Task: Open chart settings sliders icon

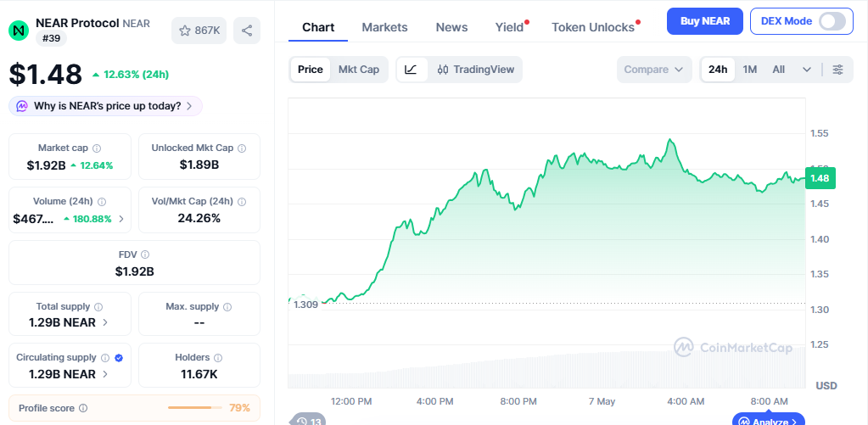Action: pyautogui.click(x=838, y=70)
